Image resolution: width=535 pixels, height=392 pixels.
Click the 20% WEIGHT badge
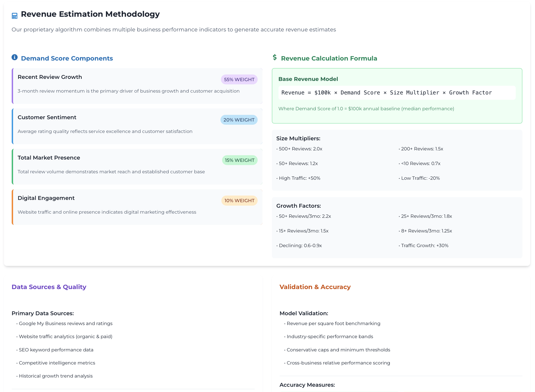point(239,120)
